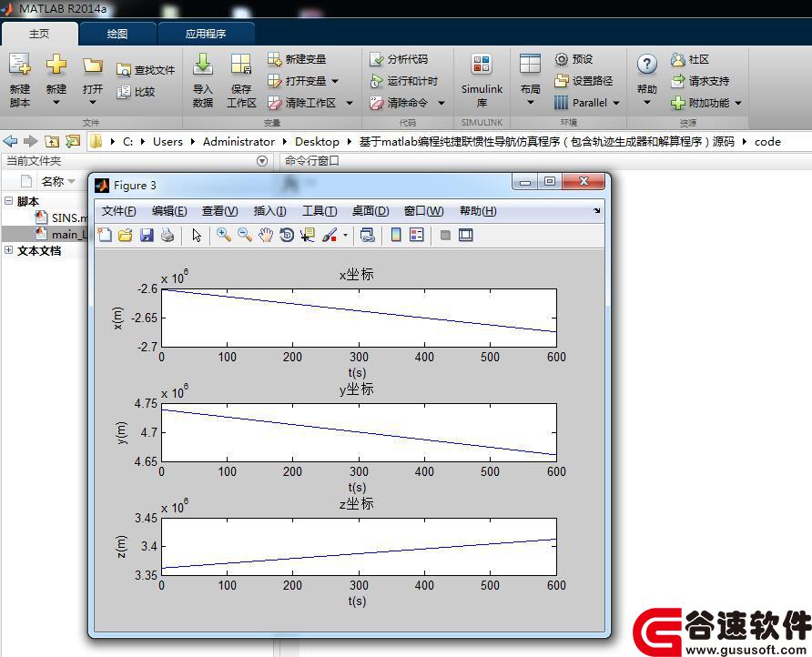Click the Help question mark icon

tap(647, 65)
